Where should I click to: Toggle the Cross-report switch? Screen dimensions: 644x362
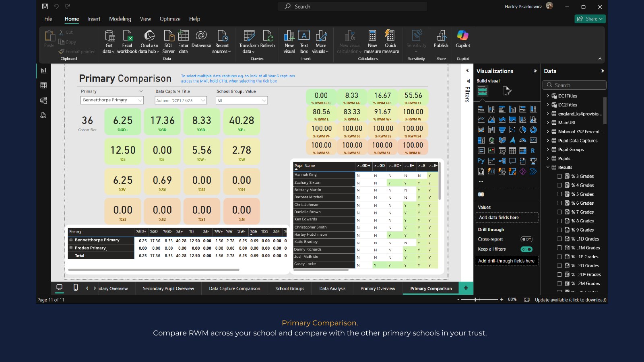coord(526,239)
